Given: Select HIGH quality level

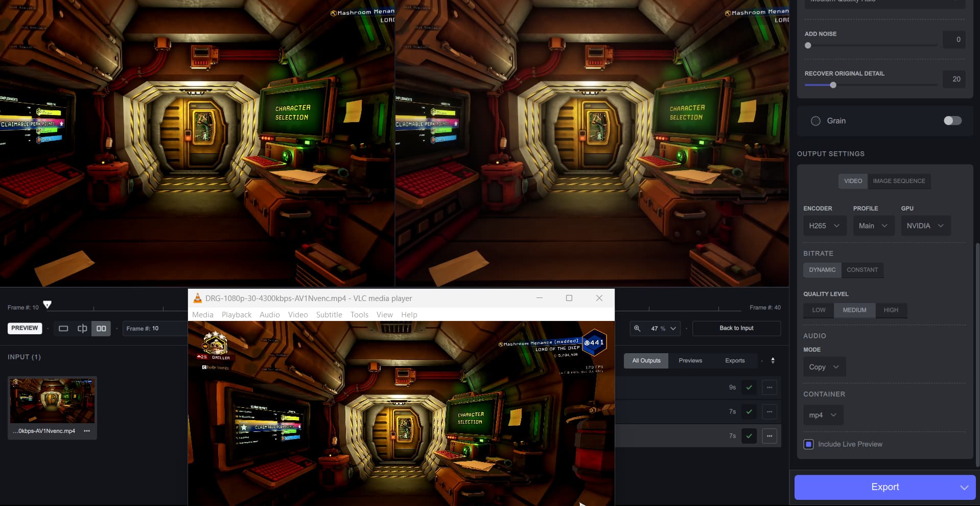Looking at the screenshot, I should point(891,310).
